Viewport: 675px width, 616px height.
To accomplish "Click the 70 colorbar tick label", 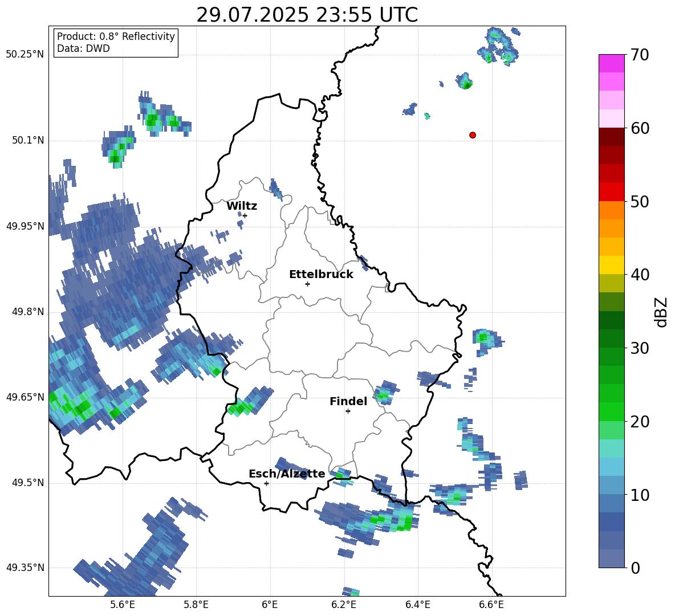I will tap(640, 55).
